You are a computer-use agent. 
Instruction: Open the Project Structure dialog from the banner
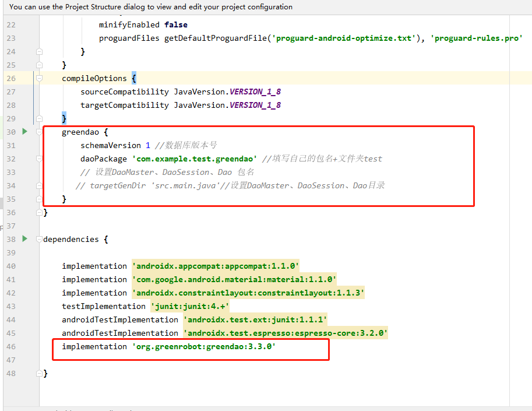click(103, 6)
